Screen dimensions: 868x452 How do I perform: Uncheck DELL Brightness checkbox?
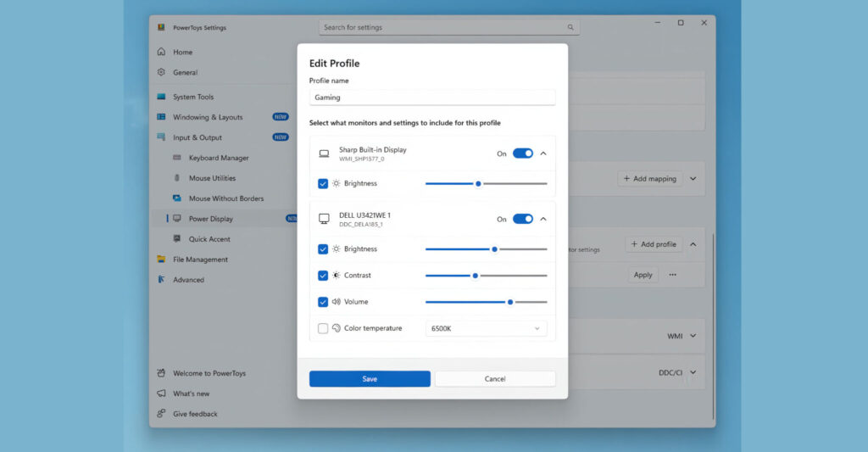tap(323, 249)
